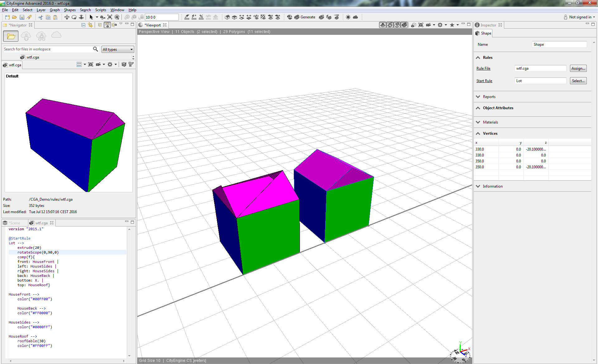Select wtf.cga file in Navigator list
598x364 pixels.
(x=30, y=57)
